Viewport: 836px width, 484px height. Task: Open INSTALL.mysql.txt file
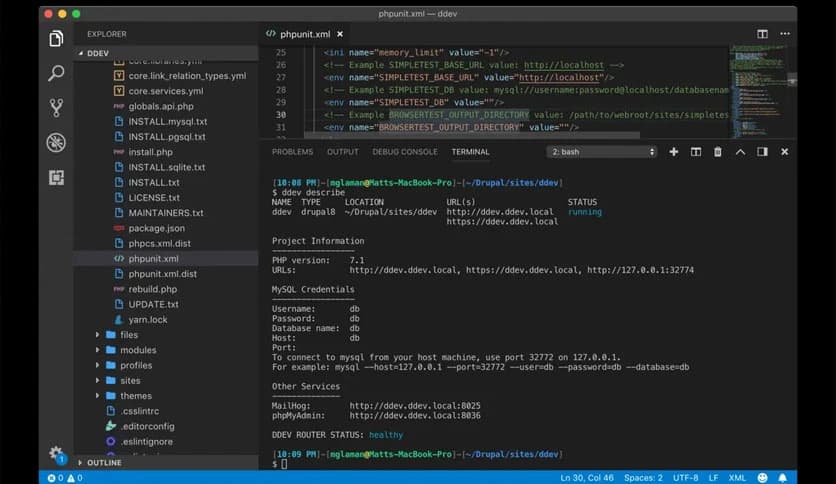[168, 122]
